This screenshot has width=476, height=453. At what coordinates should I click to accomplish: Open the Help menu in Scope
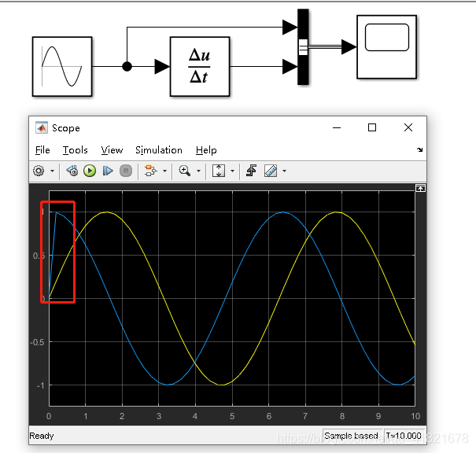(206, 150)
